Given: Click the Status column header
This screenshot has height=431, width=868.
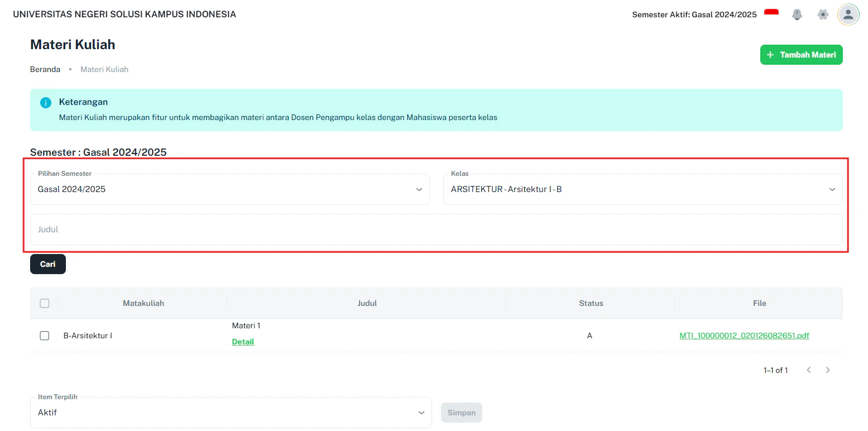Looking at the screenshot, I should point(591,303).
